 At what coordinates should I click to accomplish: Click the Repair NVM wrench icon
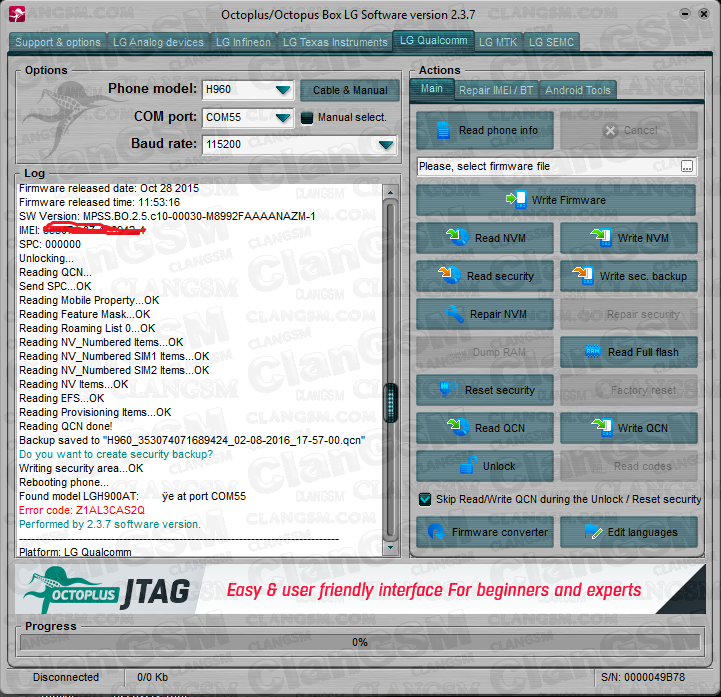point(454,314)
